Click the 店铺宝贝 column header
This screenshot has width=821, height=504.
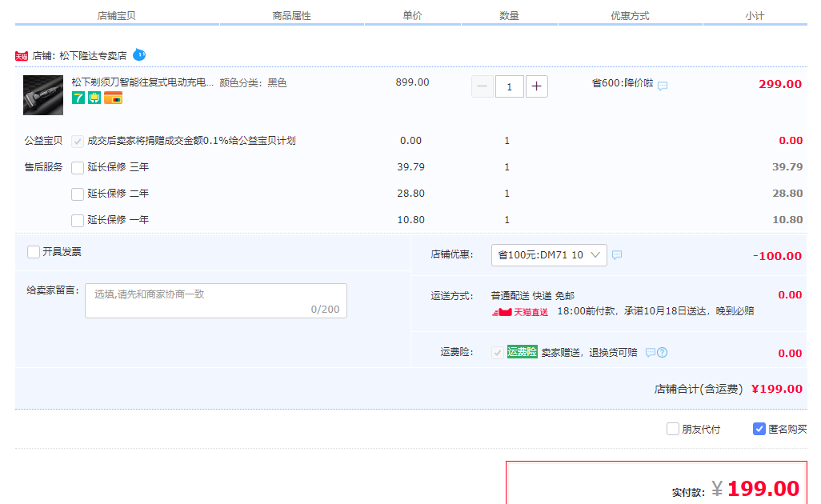click(116, 16)
